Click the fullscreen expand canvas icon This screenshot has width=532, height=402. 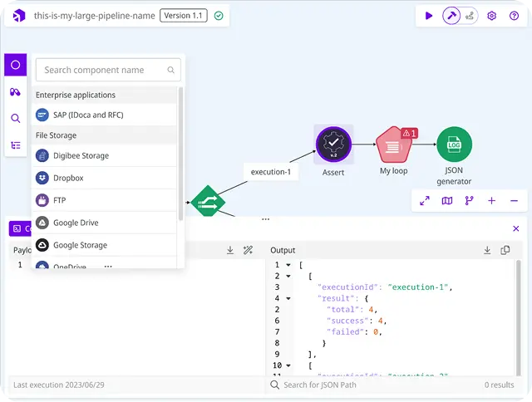425,201
